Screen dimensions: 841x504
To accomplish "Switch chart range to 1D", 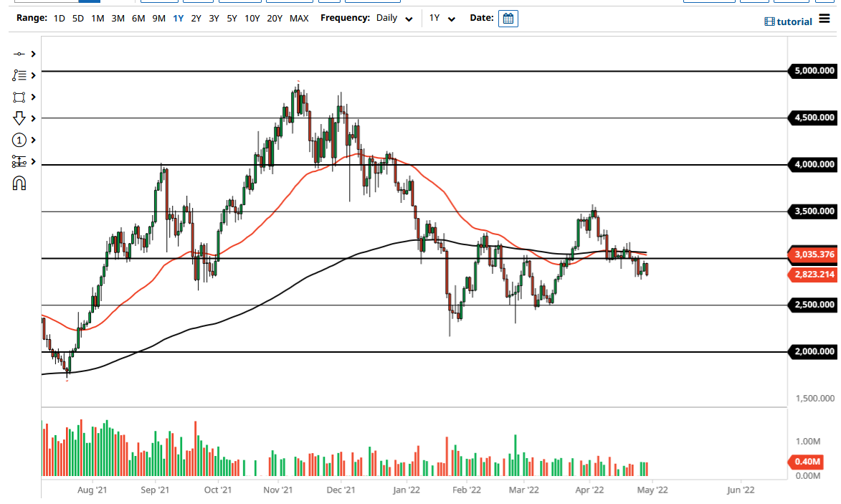I will coord(58,18).
